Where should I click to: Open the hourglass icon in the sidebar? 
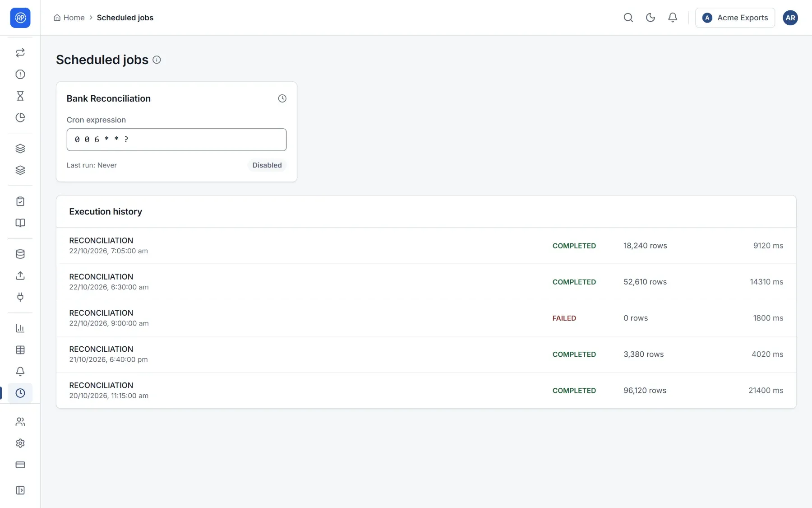(x=20, y=96)
